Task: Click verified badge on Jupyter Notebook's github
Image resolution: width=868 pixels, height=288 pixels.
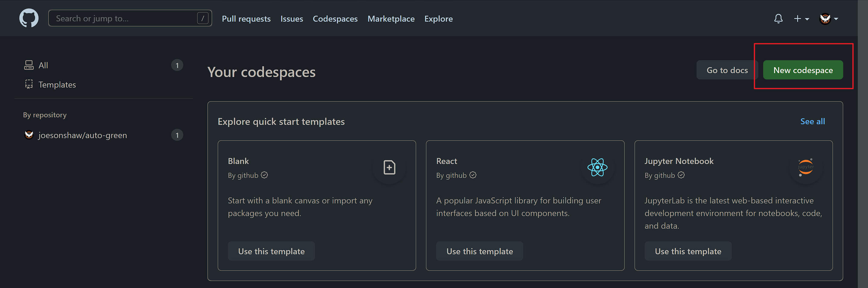Action: tap(681, 175)
